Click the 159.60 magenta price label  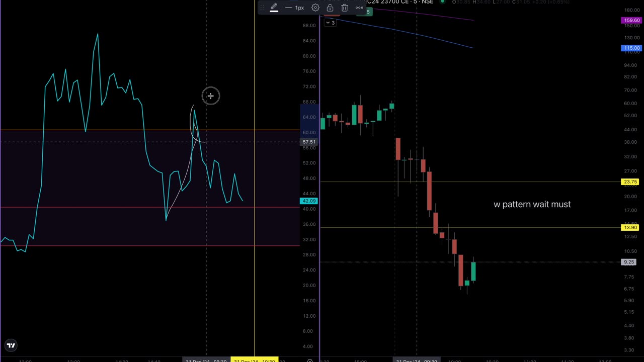coord(631,21)
